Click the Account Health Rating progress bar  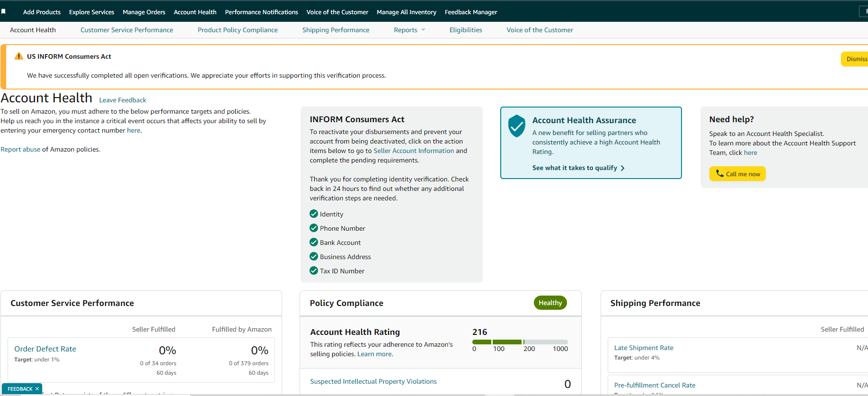(x=520, y=342)
